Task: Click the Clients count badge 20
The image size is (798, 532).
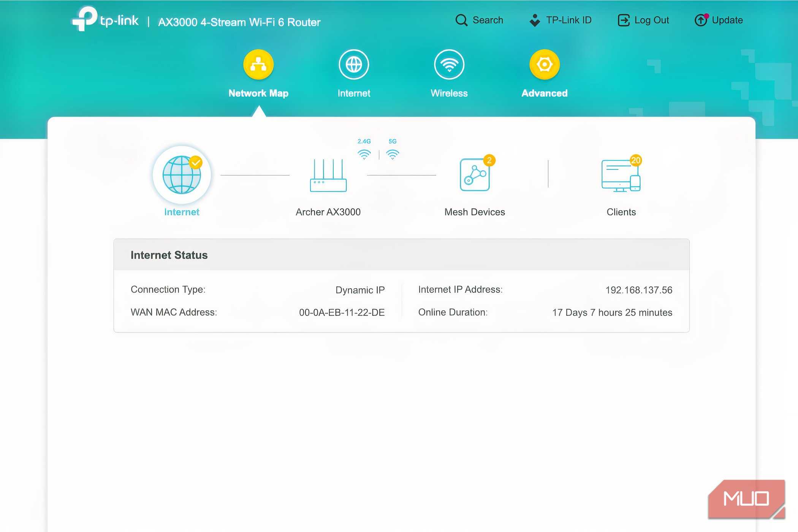Action: [636, 160]
